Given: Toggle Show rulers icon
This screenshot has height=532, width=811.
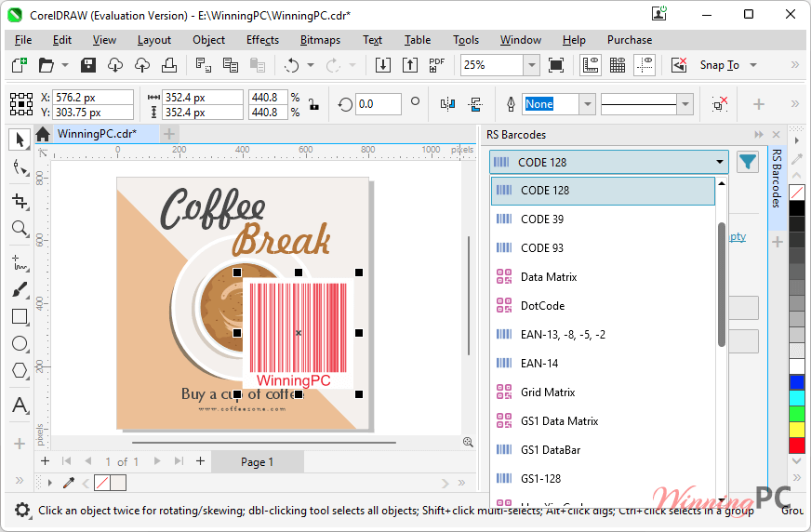Looking at the screenshot, I should click(591, 65).
